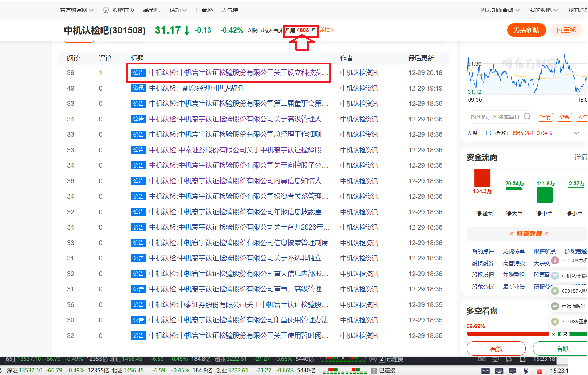Open the 人气榜 menu item
The width and height of the screenshot is (588, 375).
pos(230,10)
